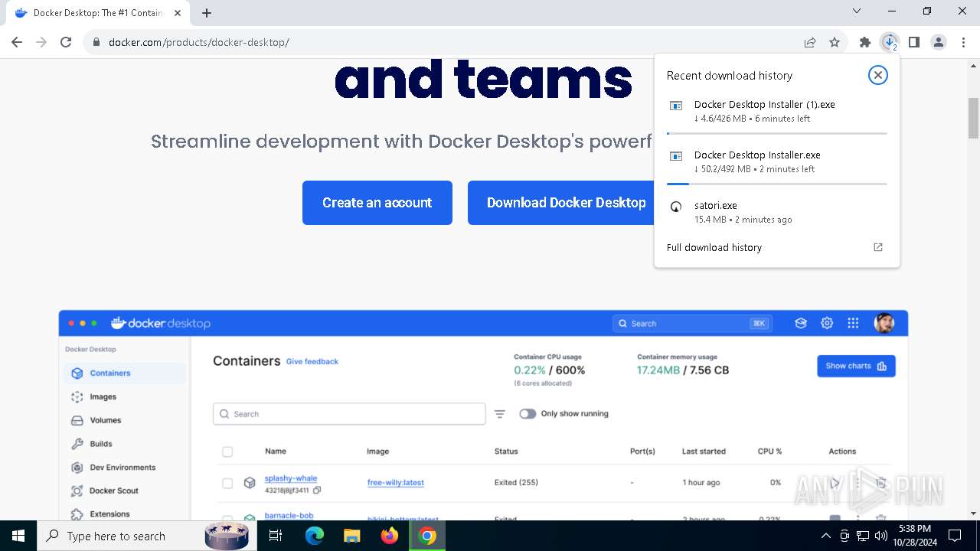Click filter icon beside containers search
The image size is (980, 551).
500,414
